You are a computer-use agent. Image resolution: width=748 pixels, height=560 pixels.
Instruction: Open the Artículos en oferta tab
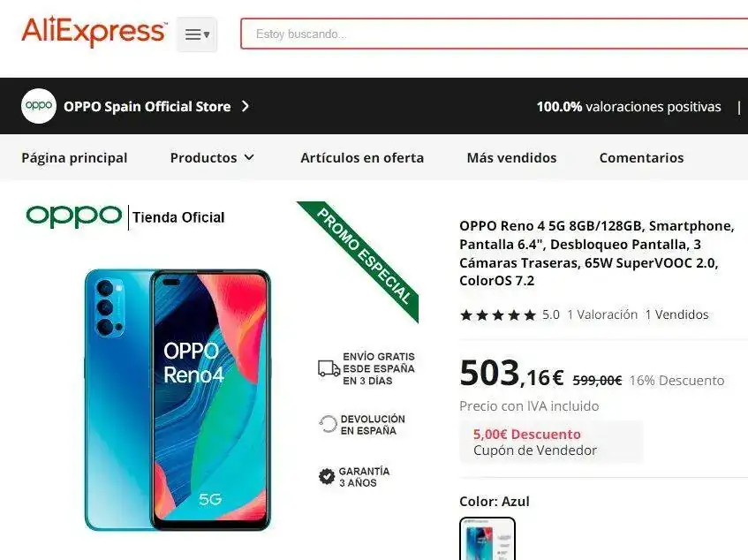(x=362, y=158)
